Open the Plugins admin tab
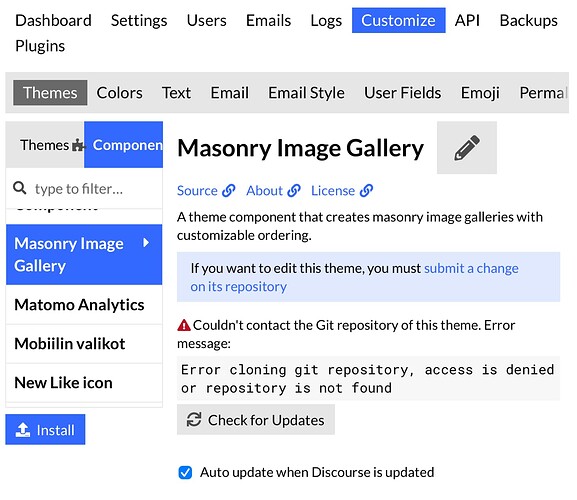This screenshot has width=577, height=500. (40, 46)
